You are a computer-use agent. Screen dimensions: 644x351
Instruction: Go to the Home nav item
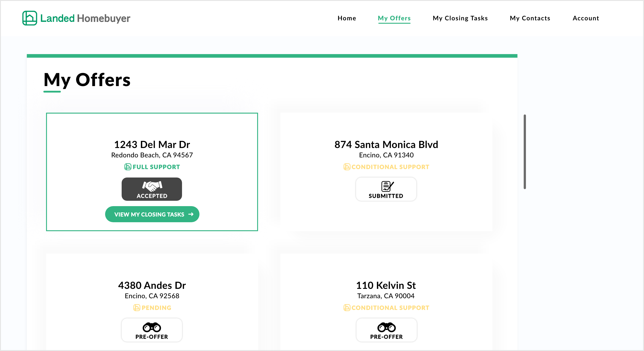[347, 18]
